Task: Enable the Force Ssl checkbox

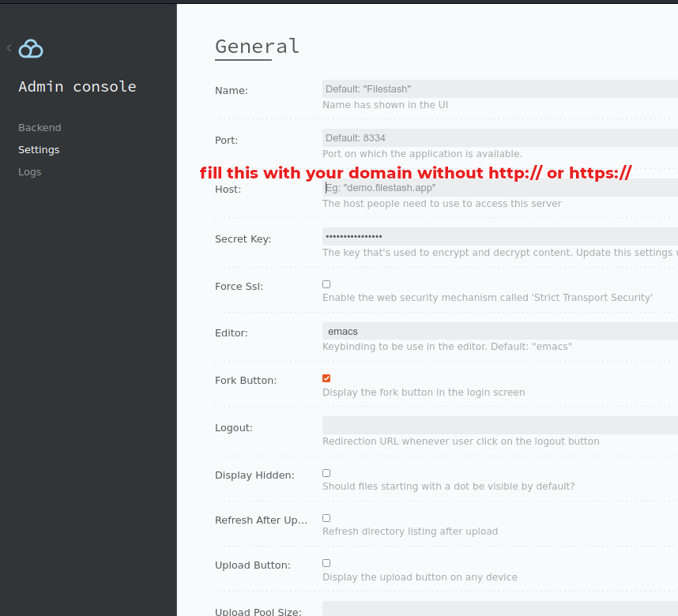Action: (326, 284)
